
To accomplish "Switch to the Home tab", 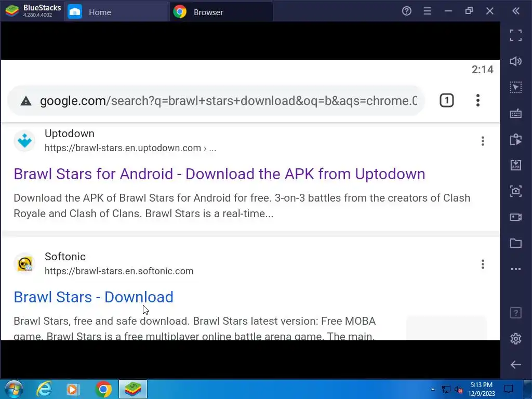I will point(116,12).
